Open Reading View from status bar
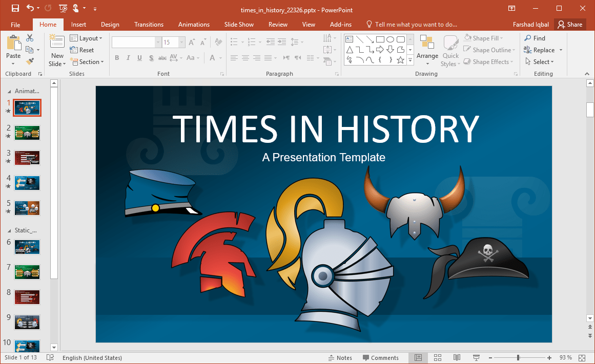Screen dimensions: 595x364 point(457,357)
